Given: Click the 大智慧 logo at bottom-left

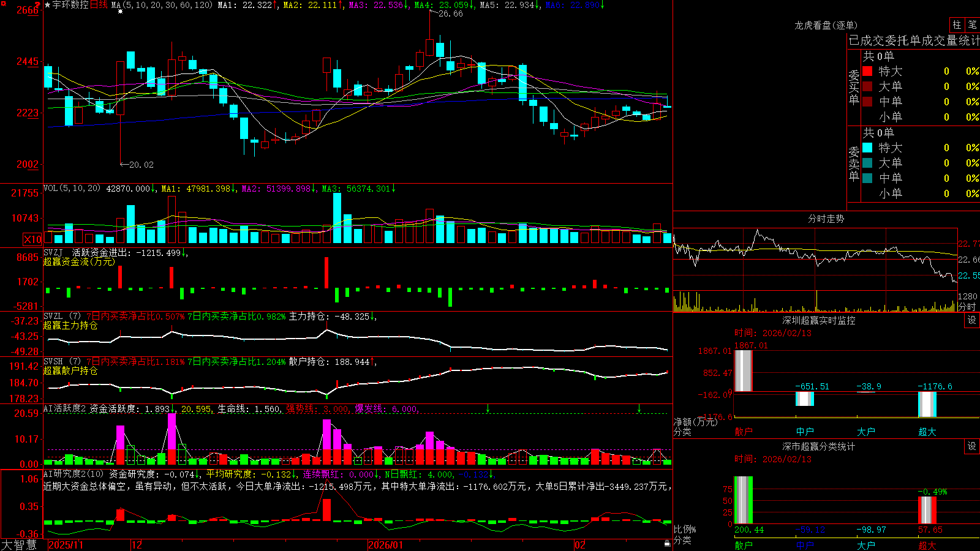Looking at the screenshot, I should [19, 544].
